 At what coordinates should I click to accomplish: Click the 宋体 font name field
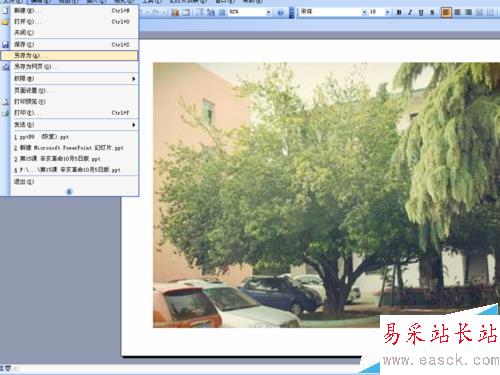[330, 12]
